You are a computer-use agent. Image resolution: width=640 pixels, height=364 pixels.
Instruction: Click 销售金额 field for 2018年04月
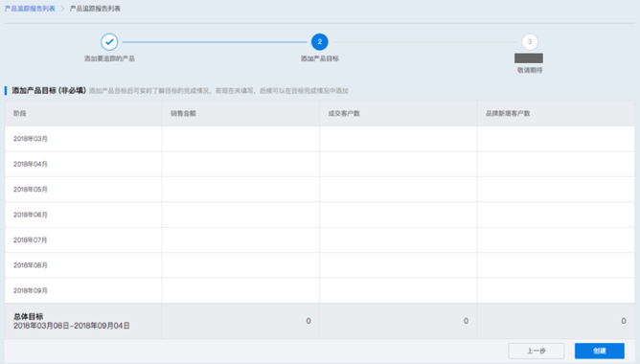[x=240, y=164]
